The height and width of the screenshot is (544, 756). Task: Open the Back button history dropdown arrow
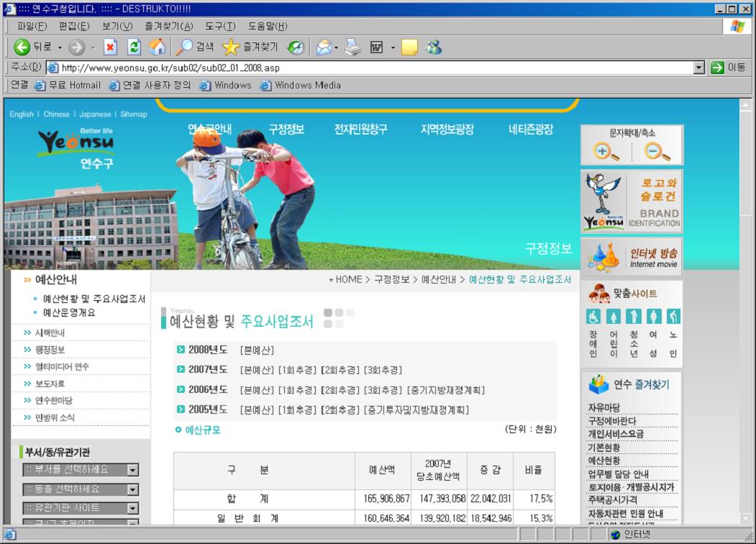tap(60, 47)
